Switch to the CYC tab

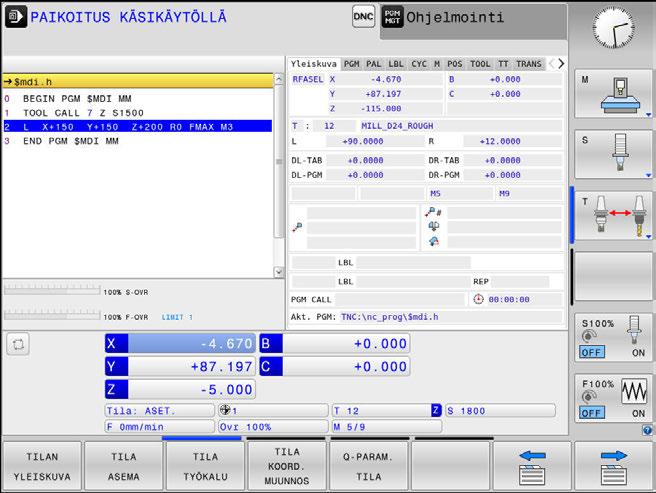[x=419, y=64]
